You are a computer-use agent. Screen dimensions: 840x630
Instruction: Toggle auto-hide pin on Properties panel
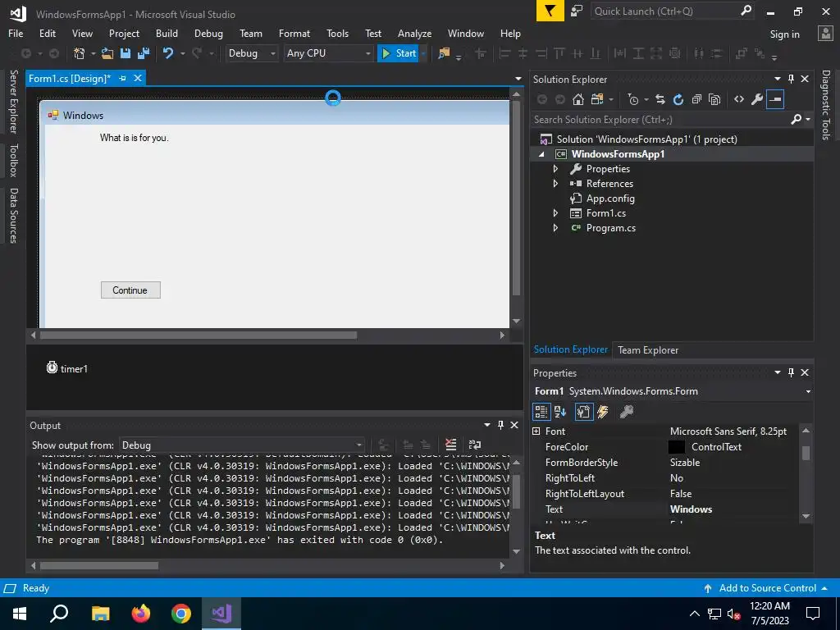point(792,372)
